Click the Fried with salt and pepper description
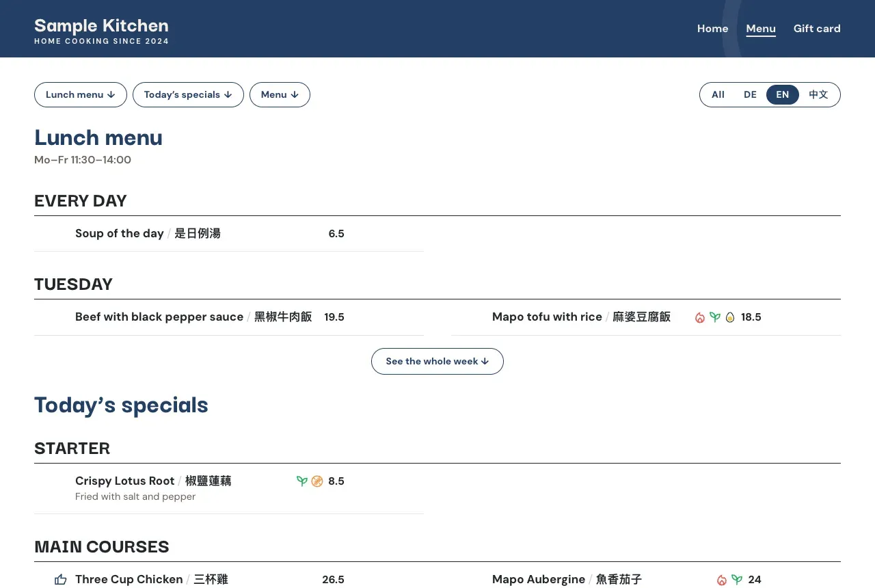The height and width of the screenshot is (588, 875). click(135, 497)
